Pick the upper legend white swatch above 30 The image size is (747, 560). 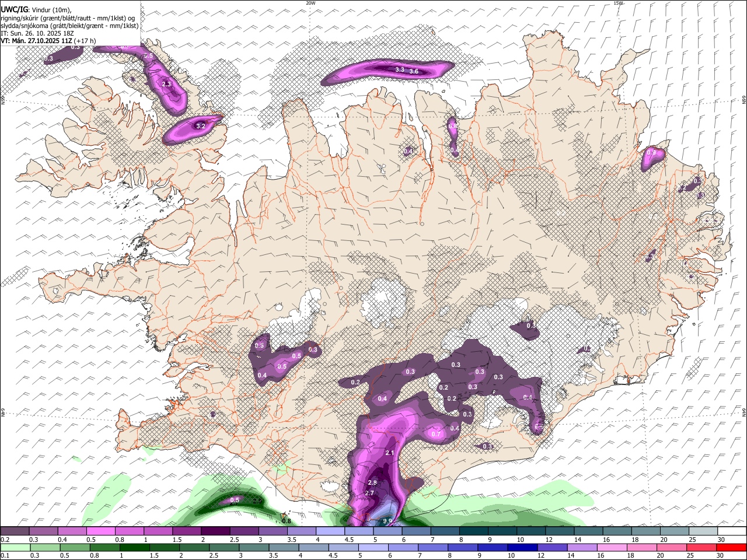[732, 531]
